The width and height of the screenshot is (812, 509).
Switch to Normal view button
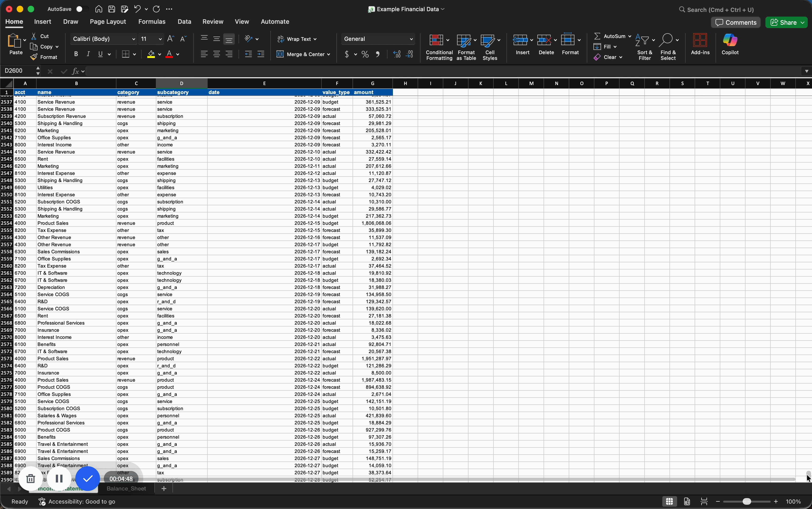669,501
